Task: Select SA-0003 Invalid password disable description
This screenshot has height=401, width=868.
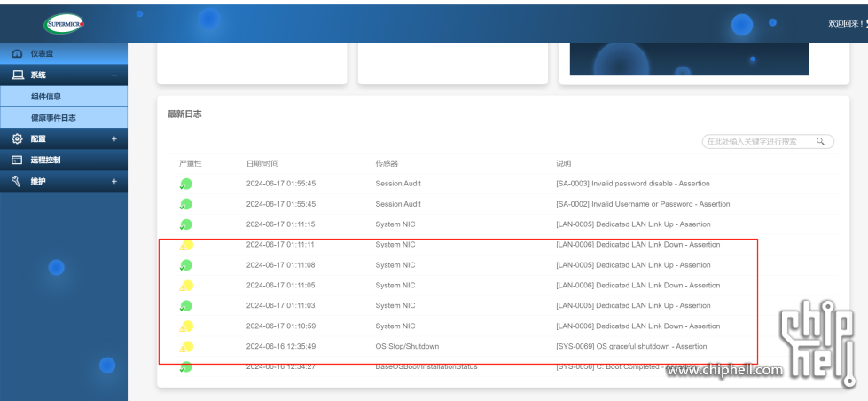Action: click(633, 184)
